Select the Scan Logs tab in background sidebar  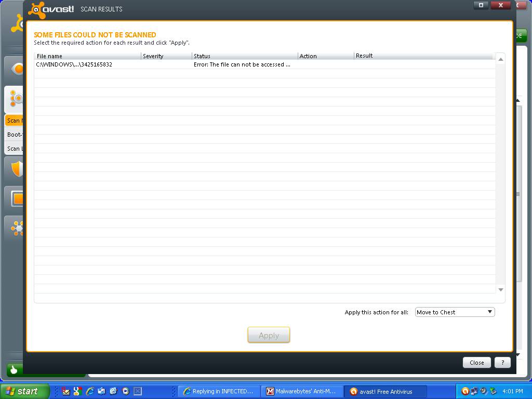[x=14, y=149]
